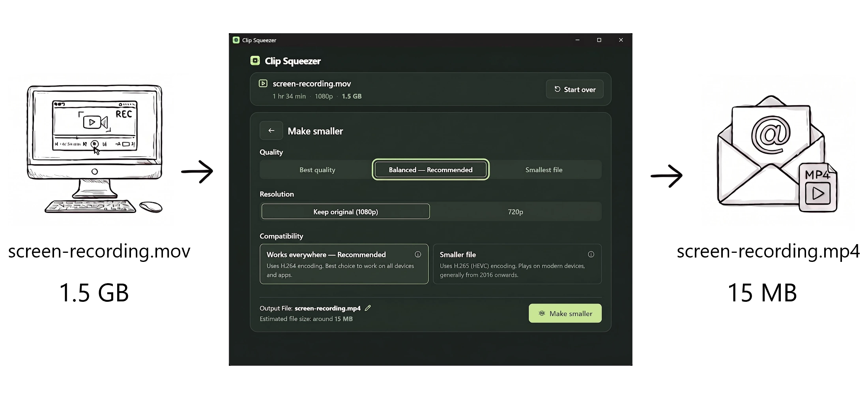The height and width of the screenshot is (395, 868).
Task: Close the Clip Squeezer window
Action: pos(621,40)
